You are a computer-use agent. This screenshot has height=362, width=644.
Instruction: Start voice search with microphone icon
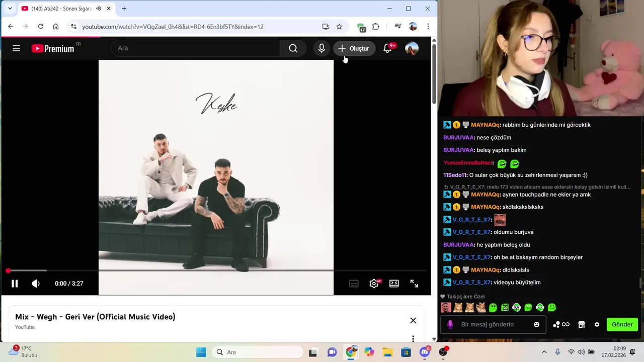tap(321, 48)
